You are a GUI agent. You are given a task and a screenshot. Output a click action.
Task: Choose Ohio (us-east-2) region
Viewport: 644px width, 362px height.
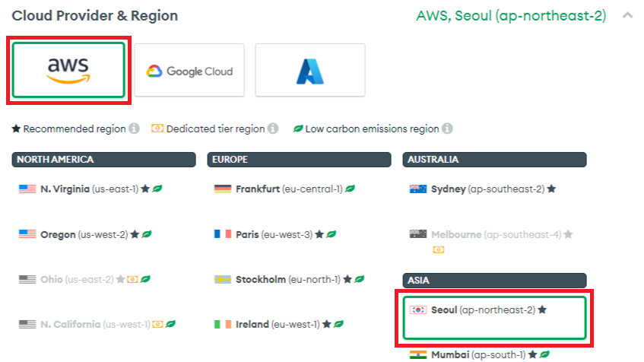(84, 279)
